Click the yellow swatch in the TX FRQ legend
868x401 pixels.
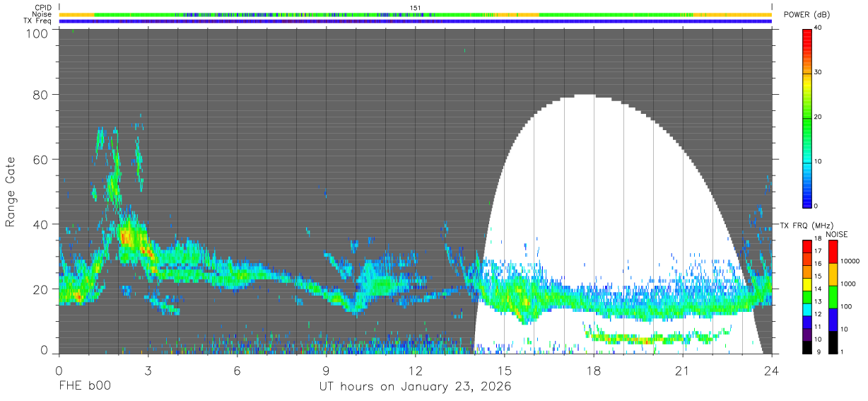click(x=807, y=286)
